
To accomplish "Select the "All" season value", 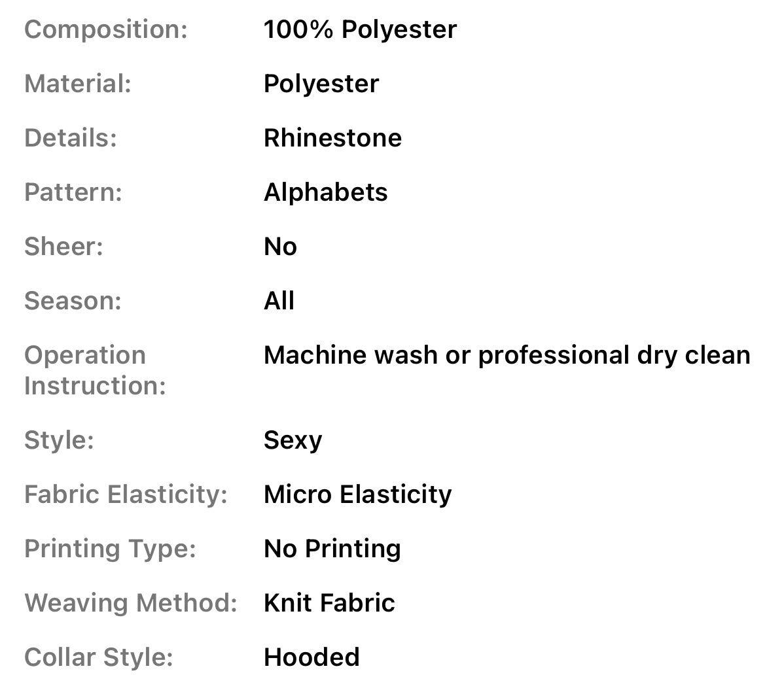I will [279, 301].
